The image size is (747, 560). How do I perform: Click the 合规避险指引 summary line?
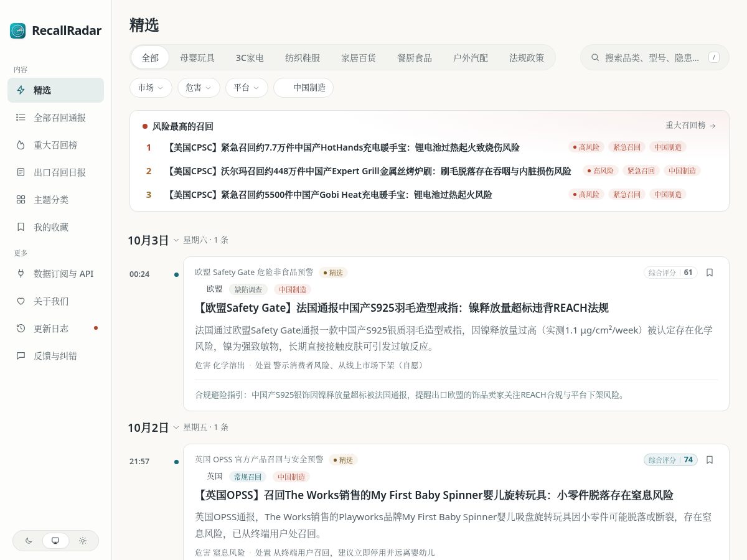[x=410, y=395]
